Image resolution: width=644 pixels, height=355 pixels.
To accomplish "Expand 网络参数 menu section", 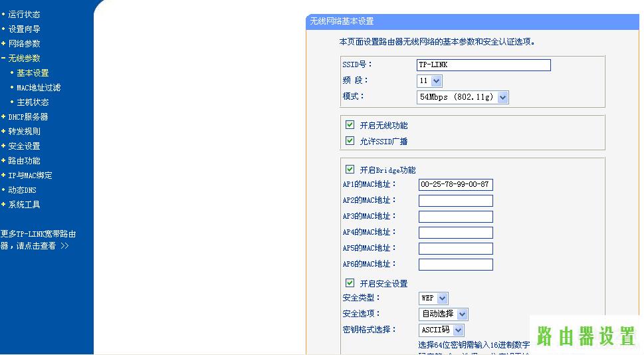I will (24, 44).
